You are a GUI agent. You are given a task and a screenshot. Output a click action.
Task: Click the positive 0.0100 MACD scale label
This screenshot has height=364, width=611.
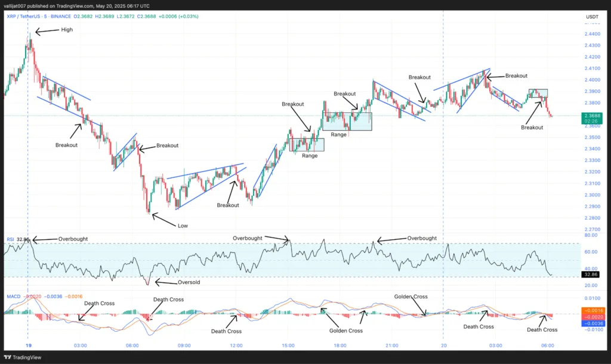593,298
